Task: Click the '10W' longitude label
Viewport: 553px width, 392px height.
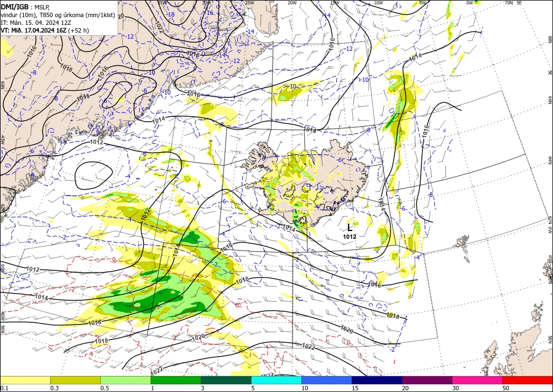Action: [378, 3]
